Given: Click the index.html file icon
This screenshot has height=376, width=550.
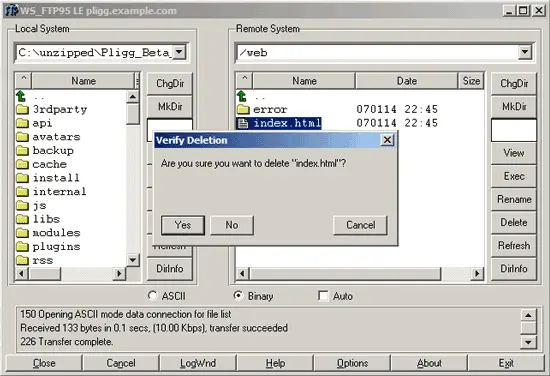Looking at the screenshot, I should [x=243, y=123].
